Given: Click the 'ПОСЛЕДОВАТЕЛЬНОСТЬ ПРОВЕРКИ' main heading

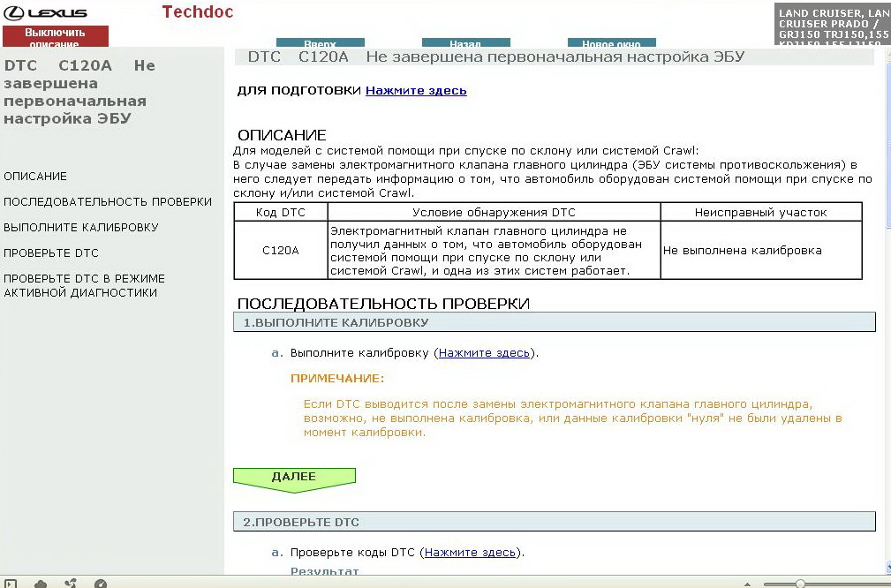Looking at the screenshot, I should click(383, 304).
